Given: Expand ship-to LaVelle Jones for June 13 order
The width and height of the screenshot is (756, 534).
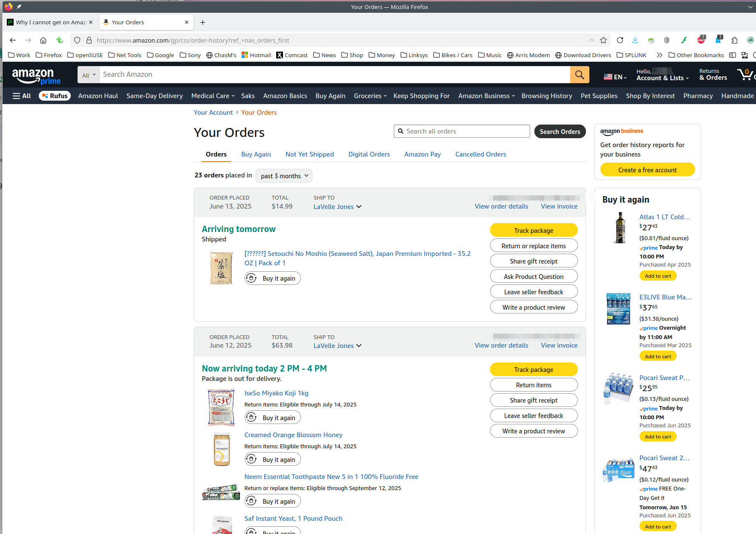Looking at the screenshot, I should (338, 206).
